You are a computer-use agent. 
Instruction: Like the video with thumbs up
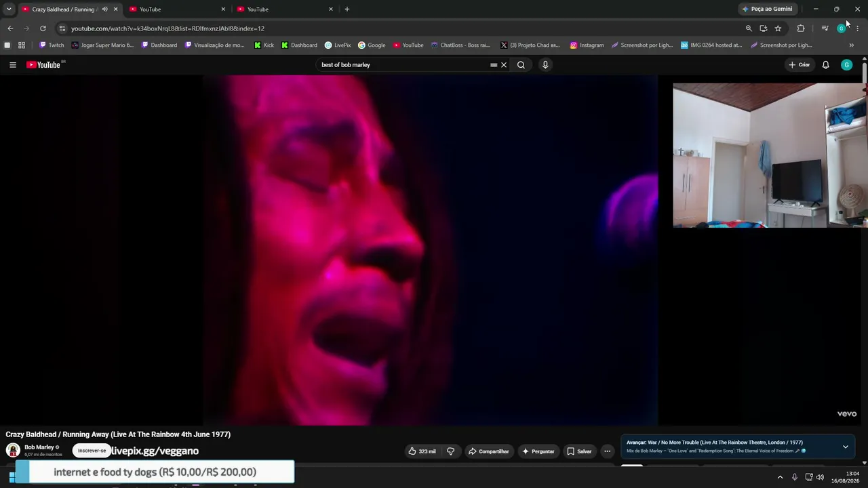[x=412, y=451]
